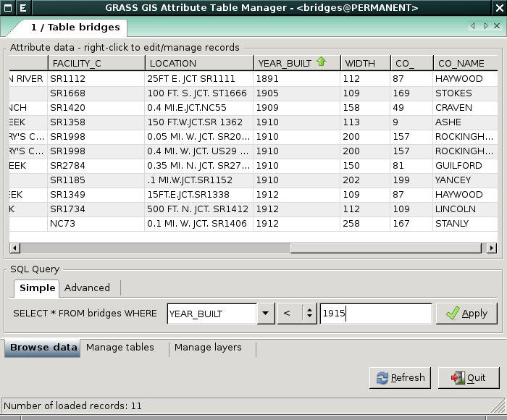Open the window menu icon in title bar
507x420 pixels.
8,8
